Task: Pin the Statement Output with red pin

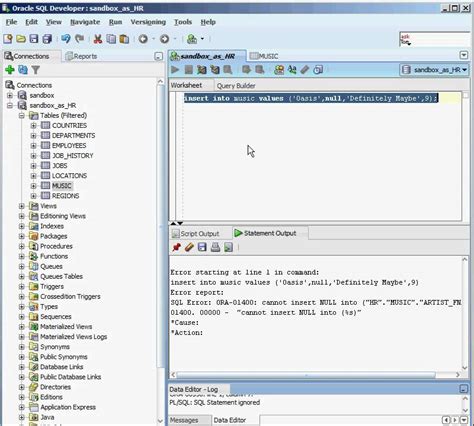Action: [x=176, y=247]
